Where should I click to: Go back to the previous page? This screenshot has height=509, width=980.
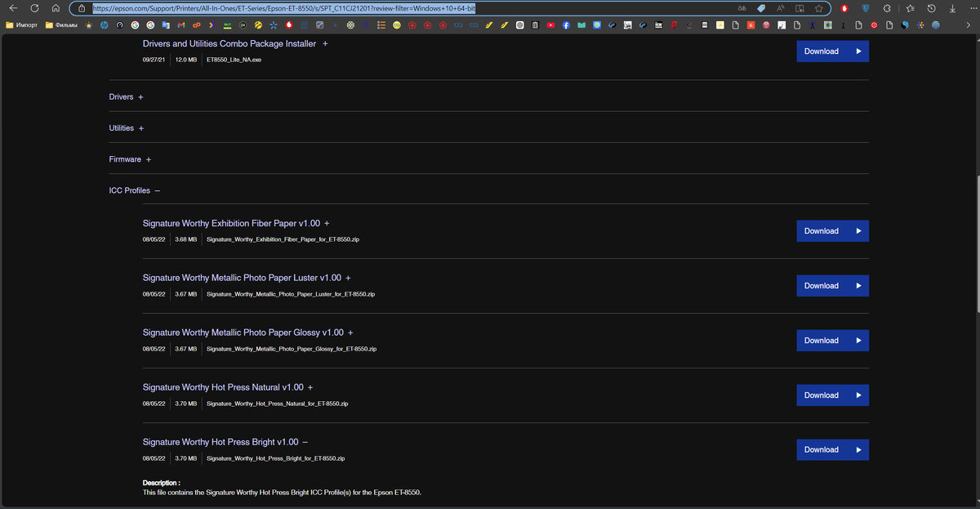pos(13,8)
